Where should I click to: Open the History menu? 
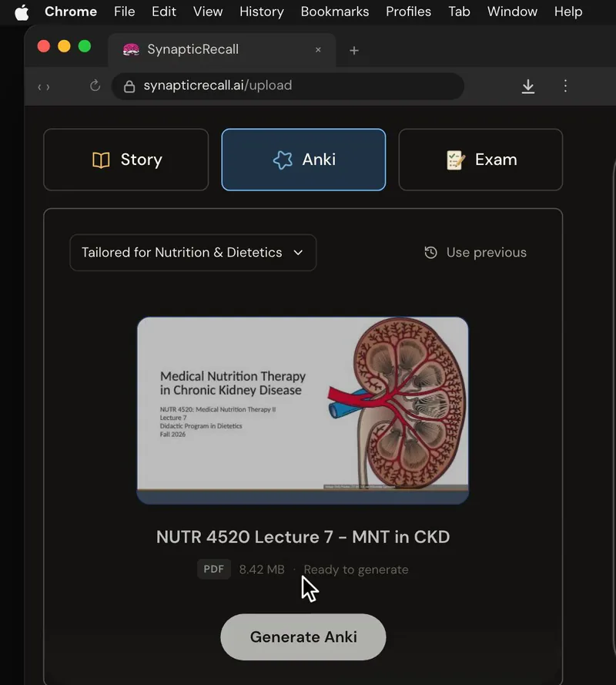(262, 12)
